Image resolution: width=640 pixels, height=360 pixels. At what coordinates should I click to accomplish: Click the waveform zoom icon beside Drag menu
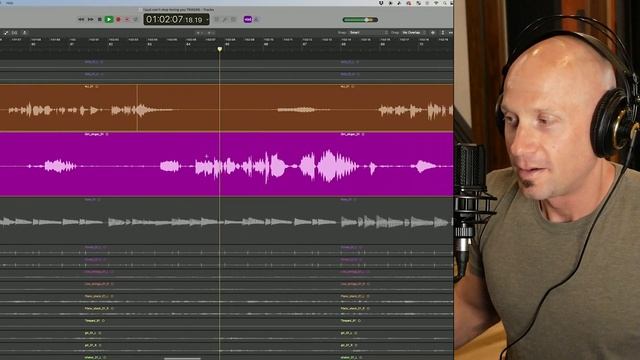tap(433, 33)
